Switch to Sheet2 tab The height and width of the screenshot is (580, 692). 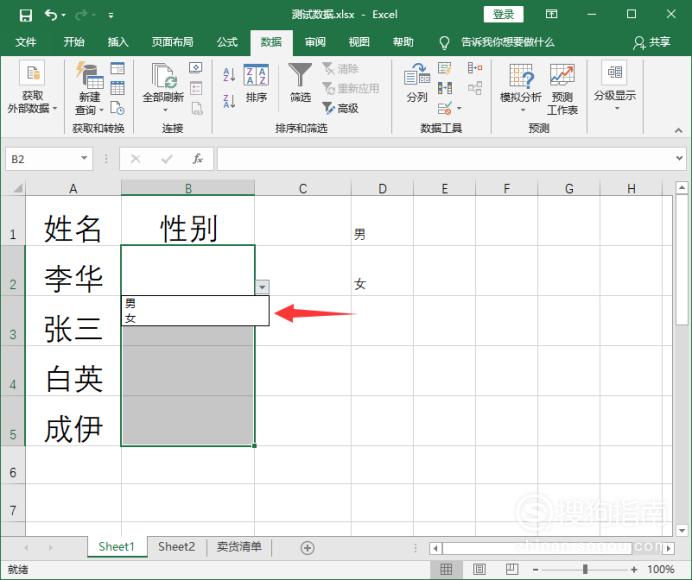point(176,547)
